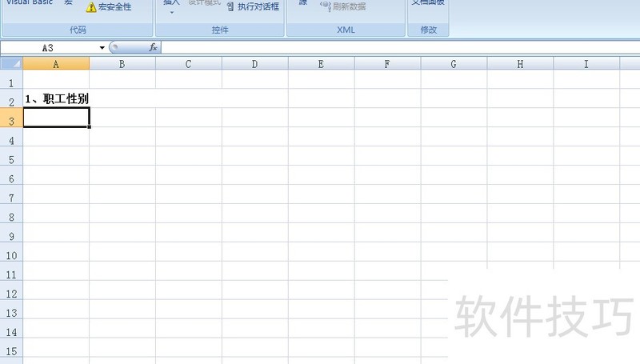Select row 8 header
The width and height of the screenshot is (640, 364).
point(11,214)
